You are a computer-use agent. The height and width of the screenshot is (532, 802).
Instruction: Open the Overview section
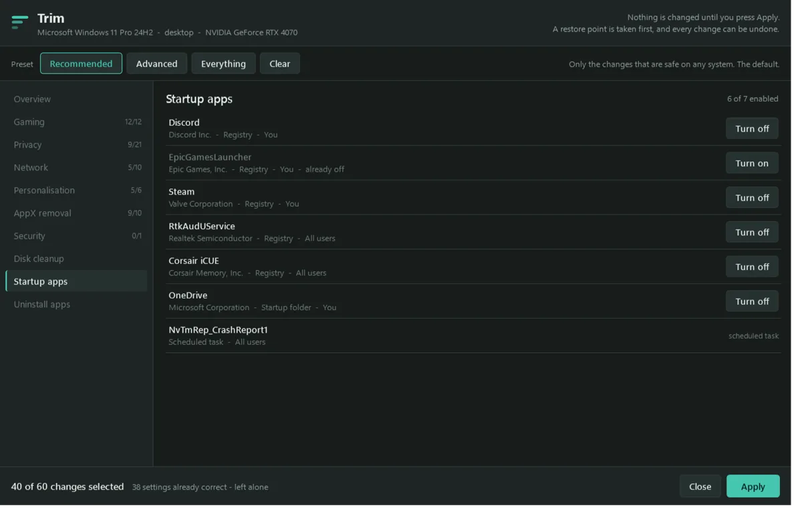(x=76, y=99)
